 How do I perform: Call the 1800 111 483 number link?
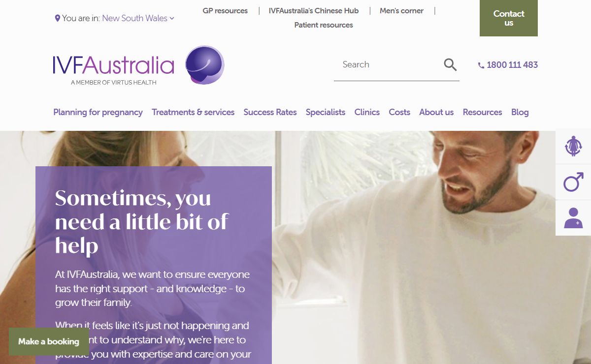click(512, 65)
